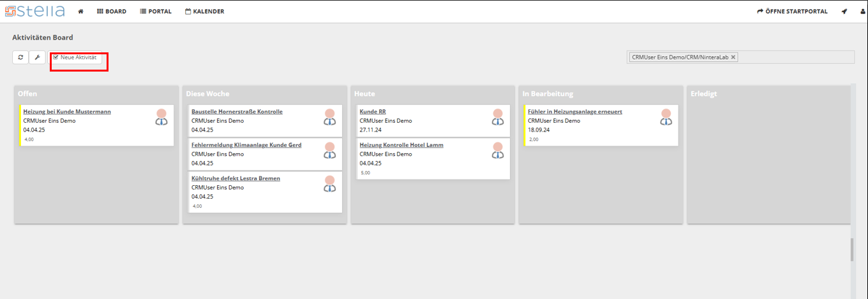The height and width of the screenshot is (299, 868).
Task: Click the rocket icon in top bar
Action: pos(844,11)
